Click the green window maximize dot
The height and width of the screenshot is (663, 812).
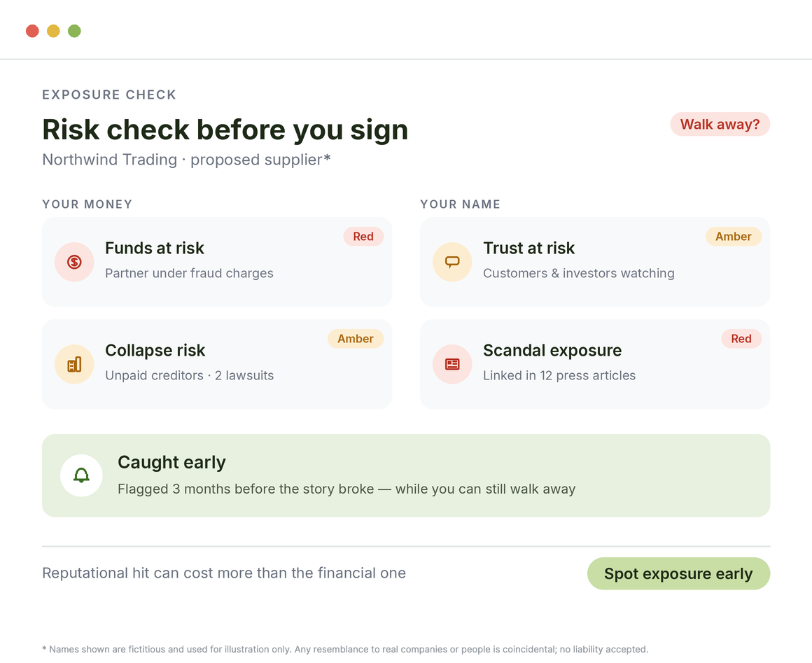pyautogui.click(x=74, y=31)
